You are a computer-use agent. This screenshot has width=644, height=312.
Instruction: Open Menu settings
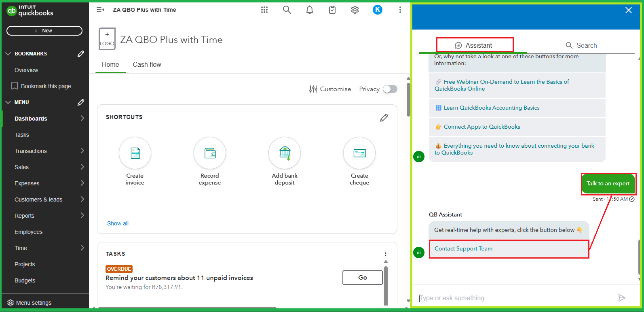tap(30, 303)
